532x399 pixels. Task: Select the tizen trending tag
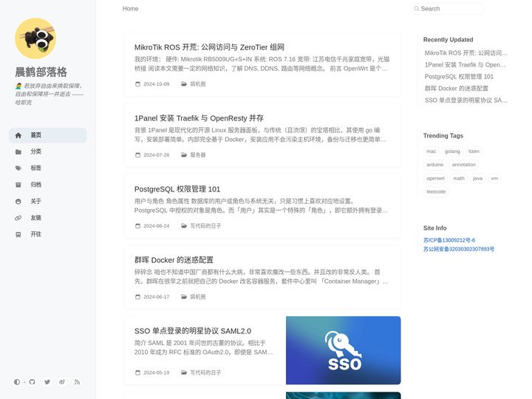point(474,151)
